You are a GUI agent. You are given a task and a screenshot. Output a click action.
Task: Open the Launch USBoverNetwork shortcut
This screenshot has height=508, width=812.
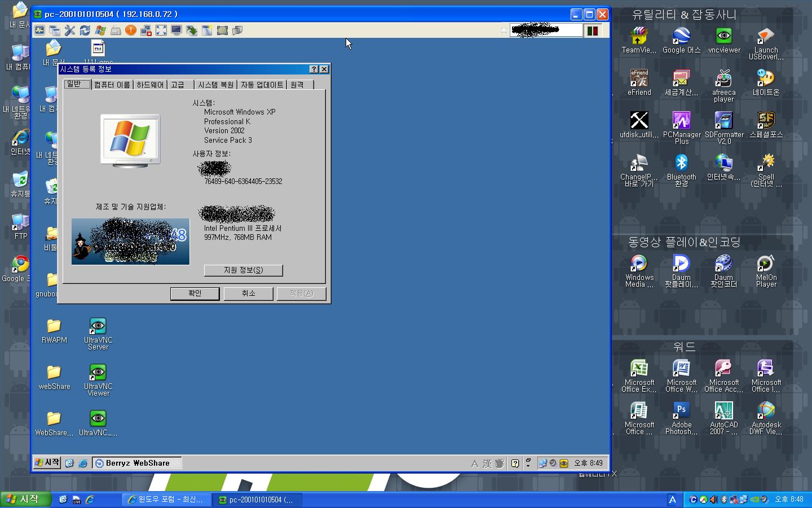pos(766,43)
